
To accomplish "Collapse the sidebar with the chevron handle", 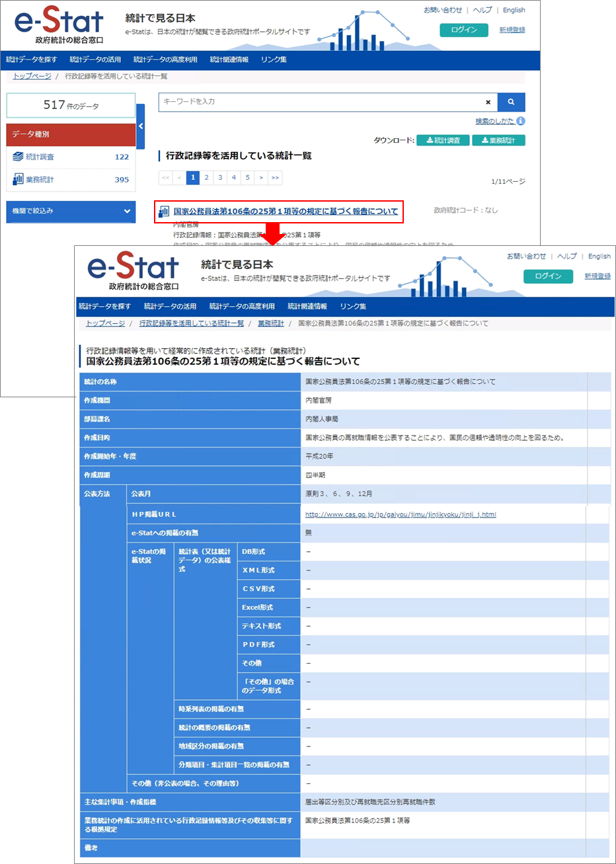I will 140,126.
